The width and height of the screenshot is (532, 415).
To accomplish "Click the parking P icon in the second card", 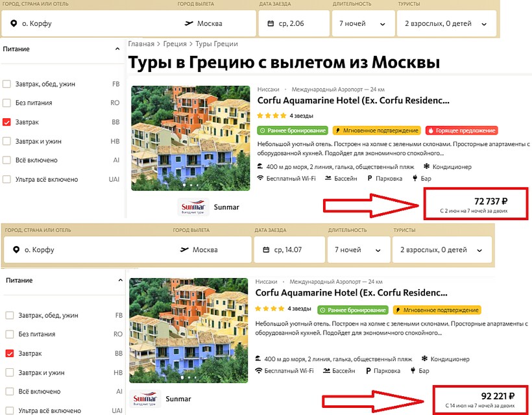I will pos(368,371).
